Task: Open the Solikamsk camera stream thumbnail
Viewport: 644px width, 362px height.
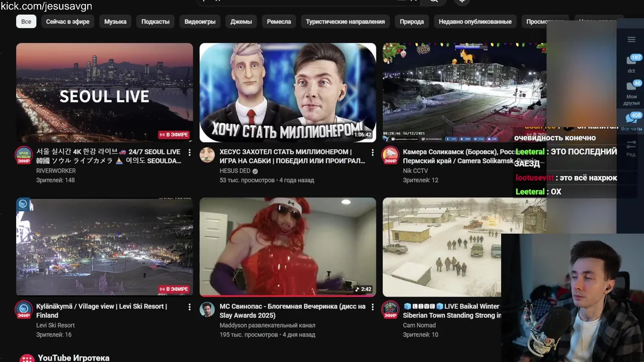Action: [464, 93]
